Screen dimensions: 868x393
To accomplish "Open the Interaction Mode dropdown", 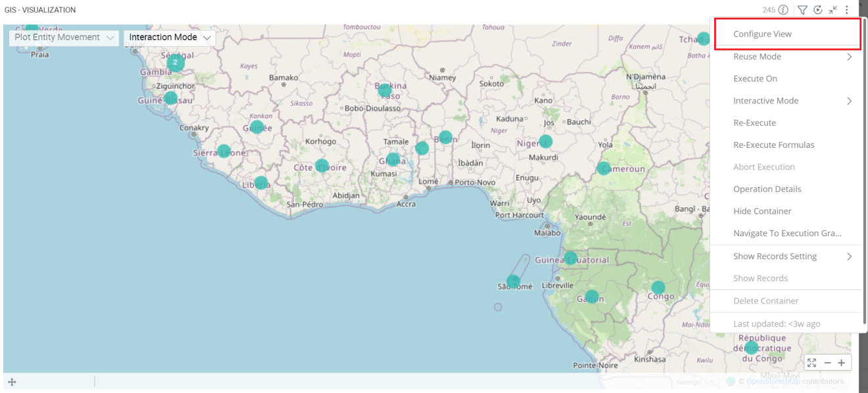I will tap(170, 37).
